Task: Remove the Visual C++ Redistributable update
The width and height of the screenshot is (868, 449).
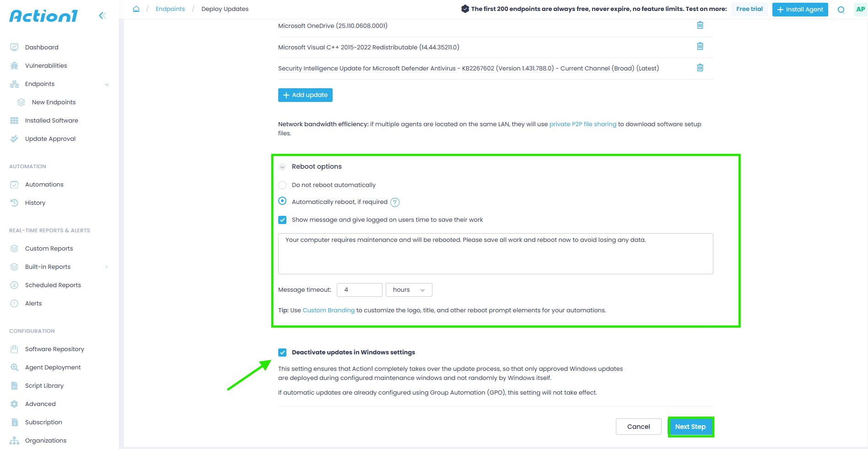Action: [700, 46]
